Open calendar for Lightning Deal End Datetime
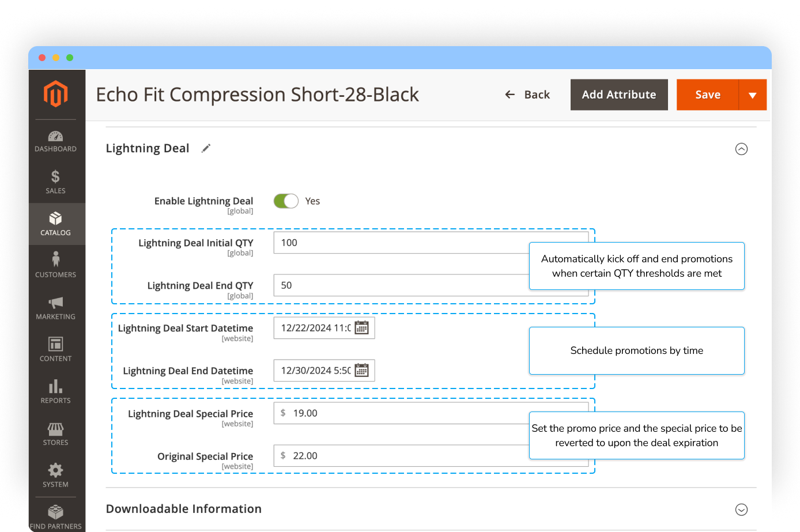 coord(361,371)
